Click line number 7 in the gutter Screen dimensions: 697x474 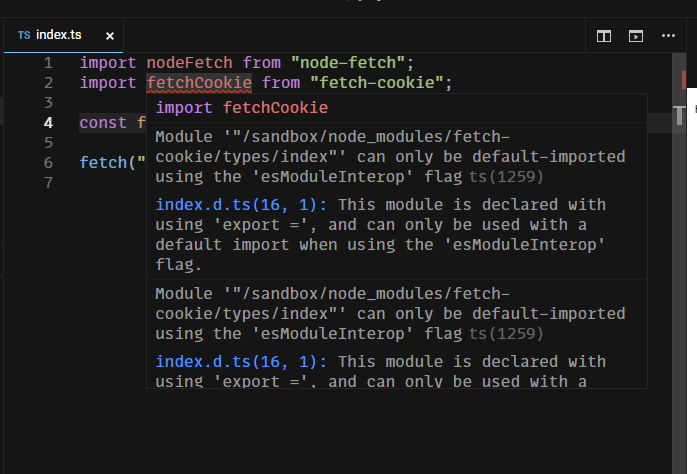click(48, 183)
